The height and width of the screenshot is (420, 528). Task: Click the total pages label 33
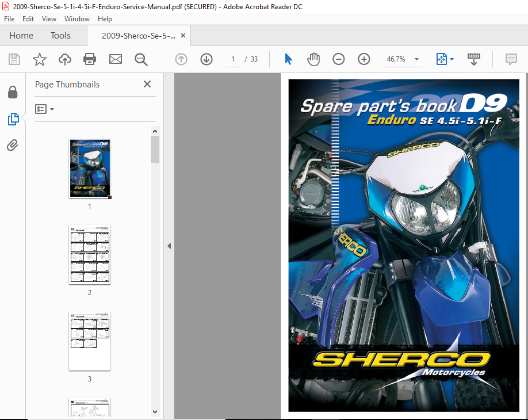click(x=254, y=59)
